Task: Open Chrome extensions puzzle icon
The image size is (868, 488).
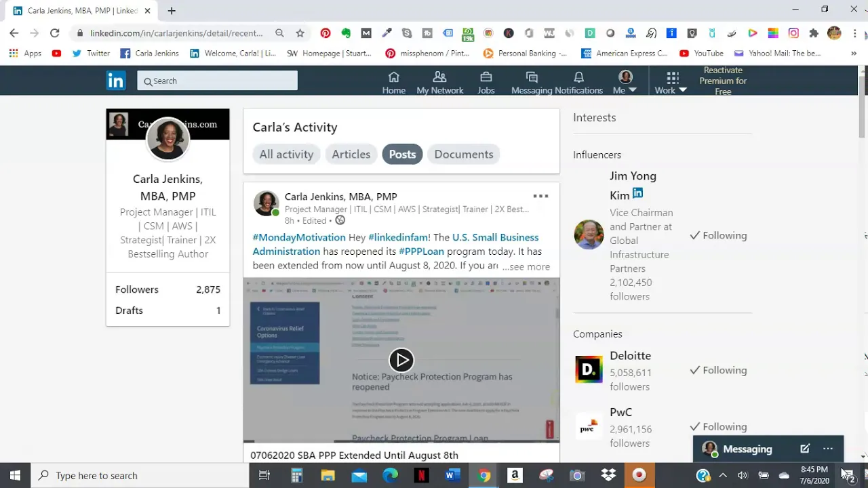Action: point(814,33)
